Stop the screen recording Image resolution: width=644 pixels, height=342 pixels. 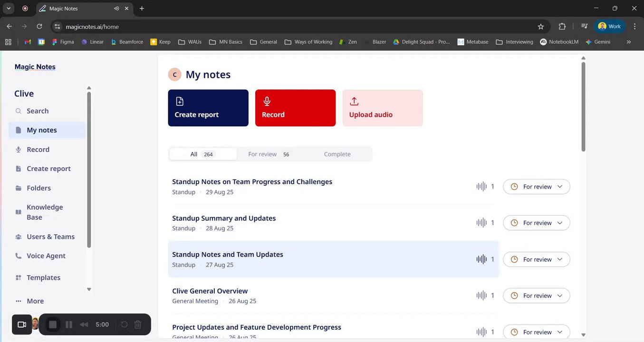click(53, 324)
